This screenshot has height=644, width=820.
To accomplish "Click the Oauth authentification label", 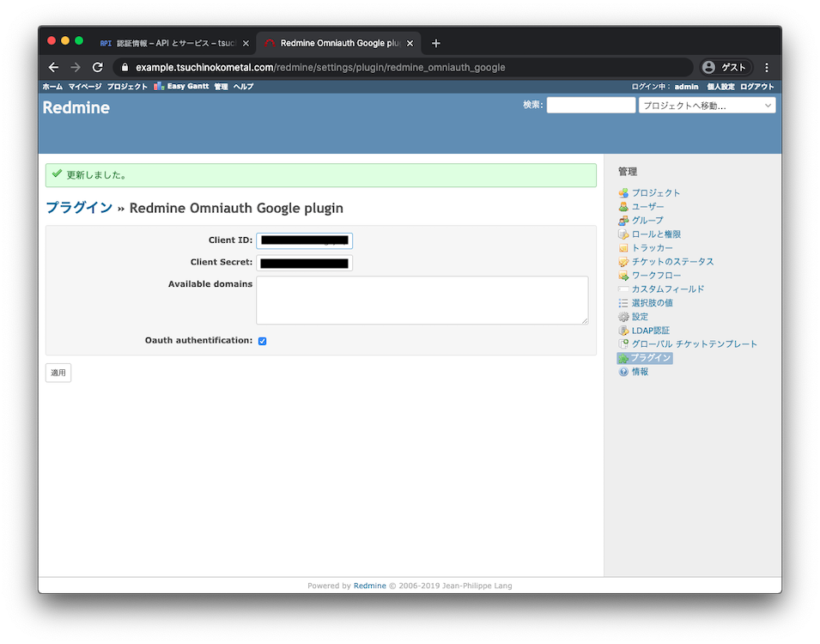I will [x=198, y=341].
